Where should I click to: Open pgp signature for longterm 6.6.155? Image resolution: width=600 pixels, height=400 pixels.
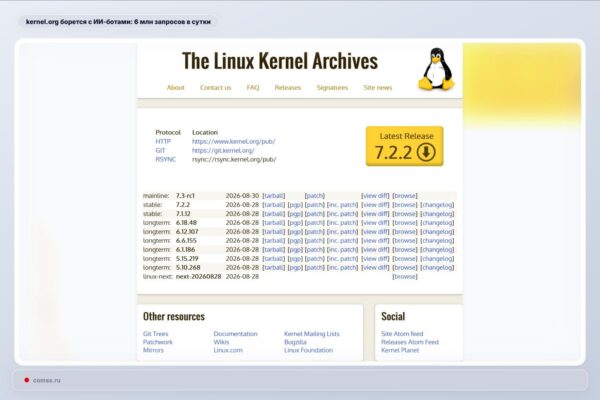click(x=295, y=240)
